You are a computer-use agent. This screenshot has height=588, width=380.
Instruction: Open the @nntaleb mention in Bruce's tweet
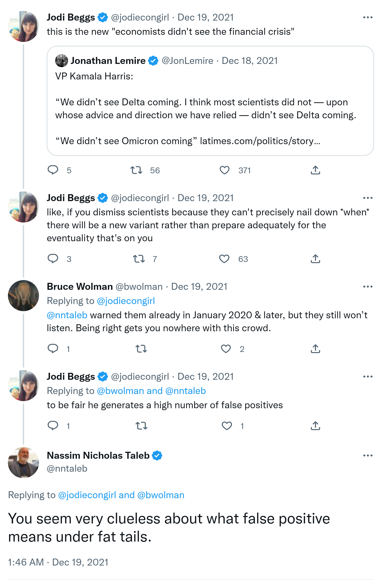(x=67, y=315)
